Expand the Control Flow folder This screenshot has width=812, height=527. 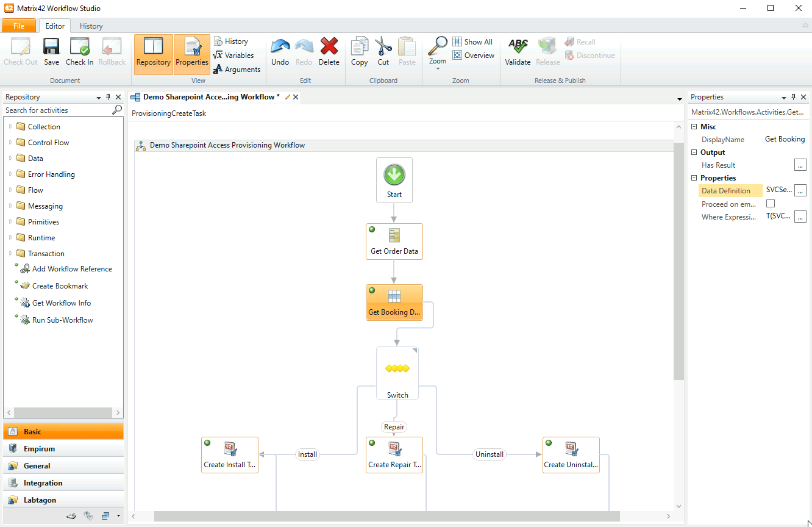coord(10,143)
